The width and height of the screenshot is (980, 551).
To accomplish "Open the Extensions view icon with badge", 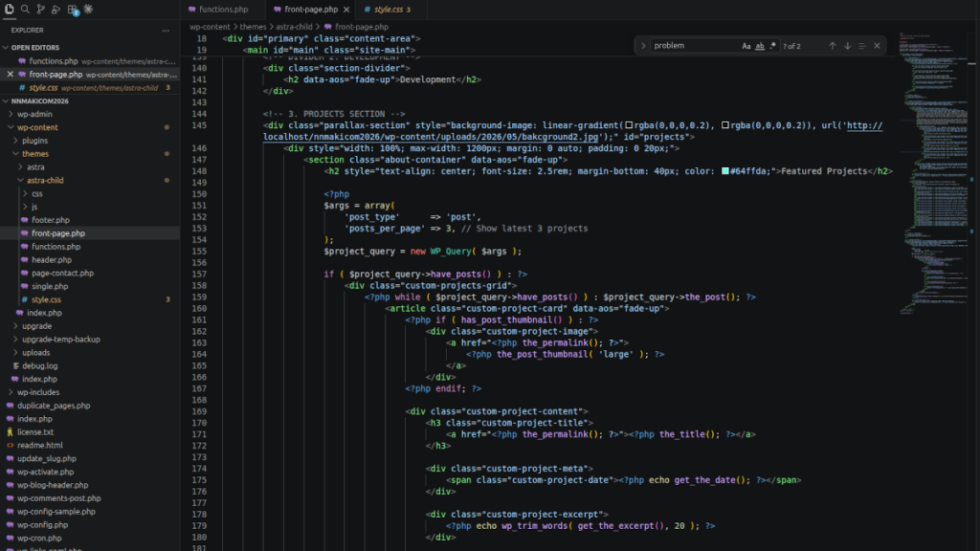I will tap(73, 10).
